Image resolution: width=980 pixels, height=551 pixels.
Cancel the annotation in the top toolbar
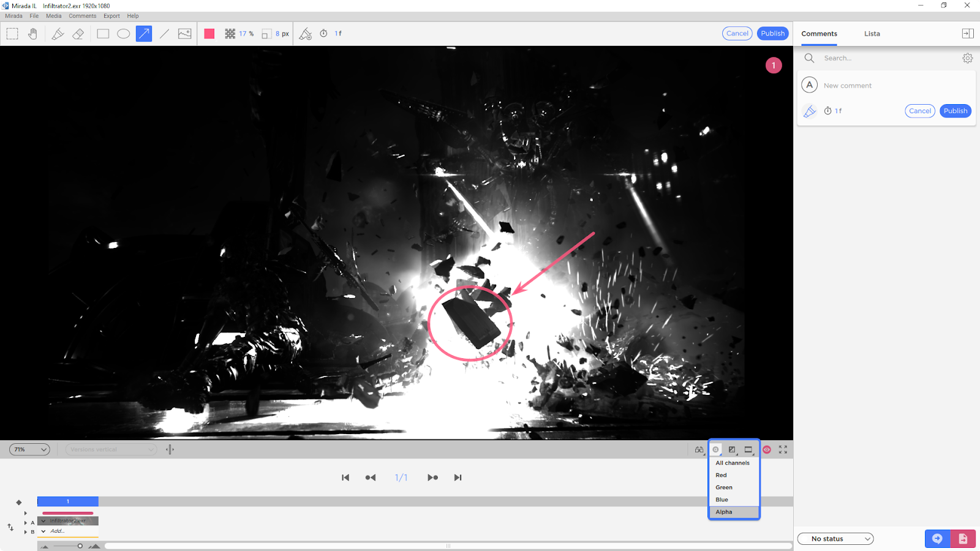click(x=737, y=34)
